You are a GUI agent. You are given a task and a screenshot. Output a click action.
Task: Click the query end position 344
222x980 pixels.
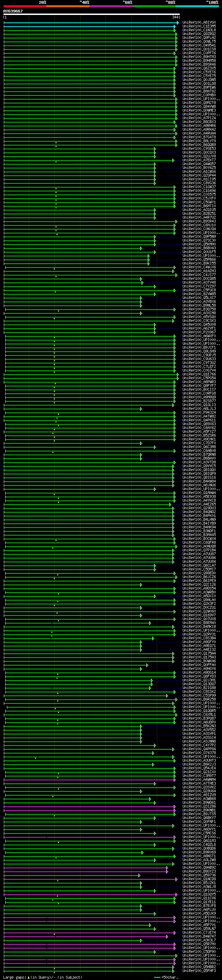tap(175, 17)
